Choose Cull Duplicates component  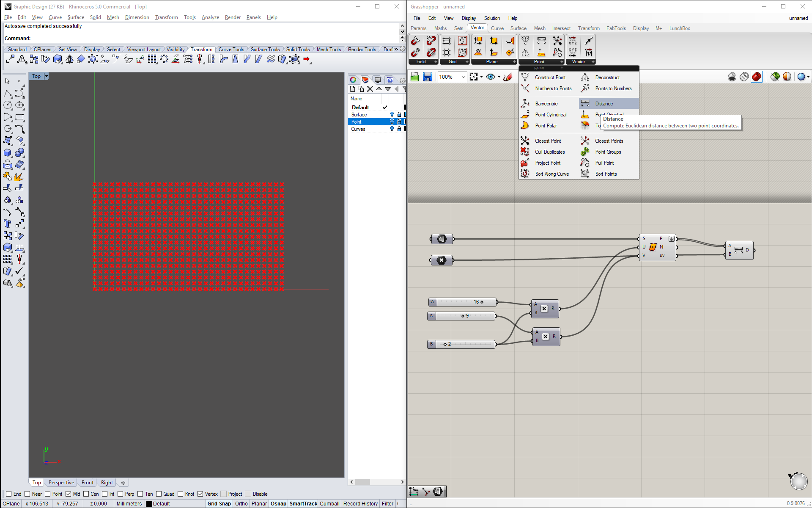[549, 152]
